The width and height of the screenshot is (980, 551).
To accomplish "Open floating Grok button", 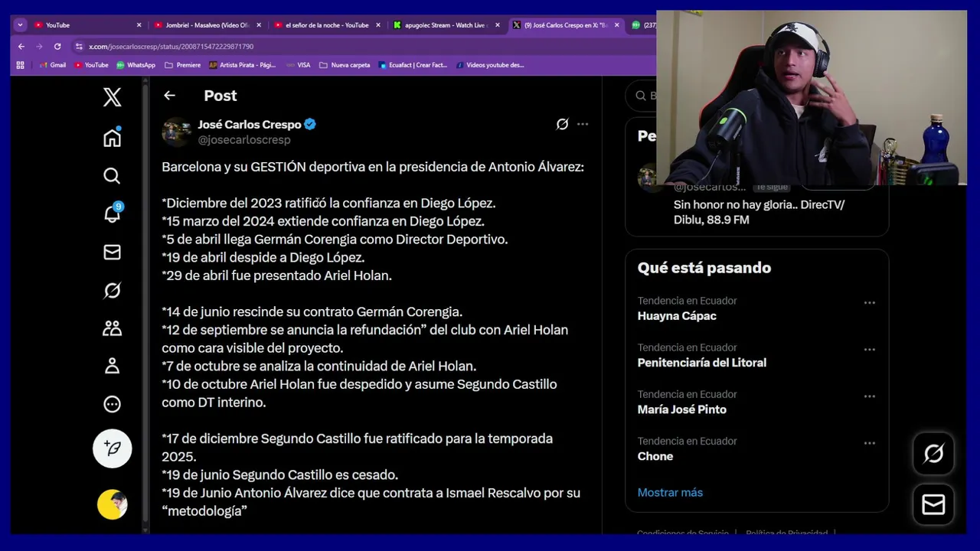I will (x=933, y=454).
